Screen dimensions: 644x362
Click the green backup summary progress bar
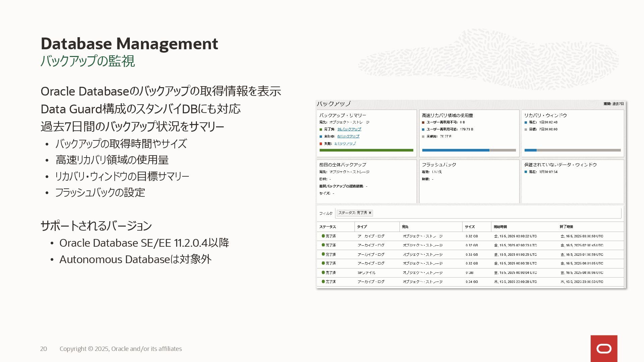[366, 150]
